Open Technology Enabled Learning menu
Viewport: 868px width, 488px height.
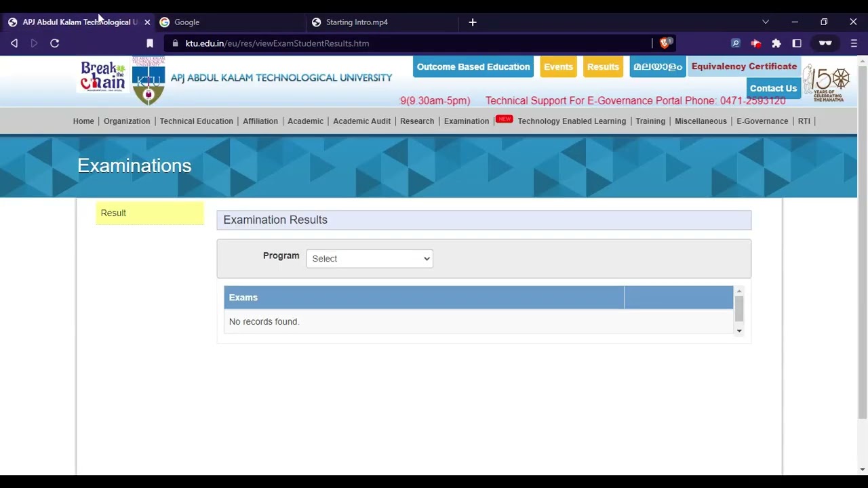tap(572, 121)
